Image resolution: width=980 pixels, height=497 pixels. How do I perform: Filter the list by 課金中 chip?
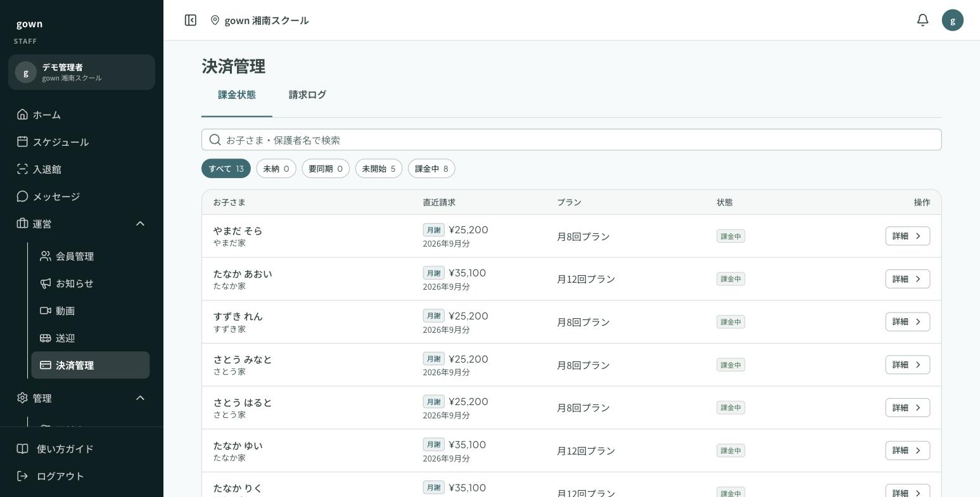tap(431, 169)
